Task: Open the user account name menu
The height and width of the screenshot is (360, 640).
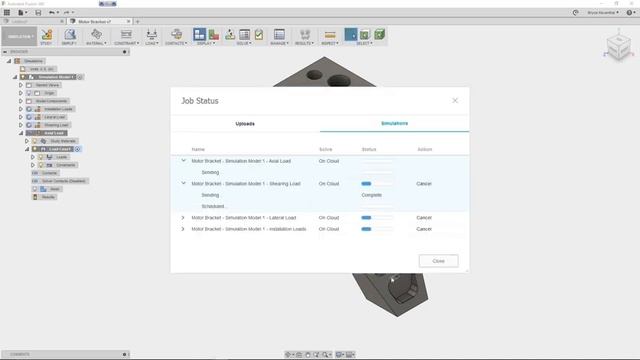Action: pos(603,13)
